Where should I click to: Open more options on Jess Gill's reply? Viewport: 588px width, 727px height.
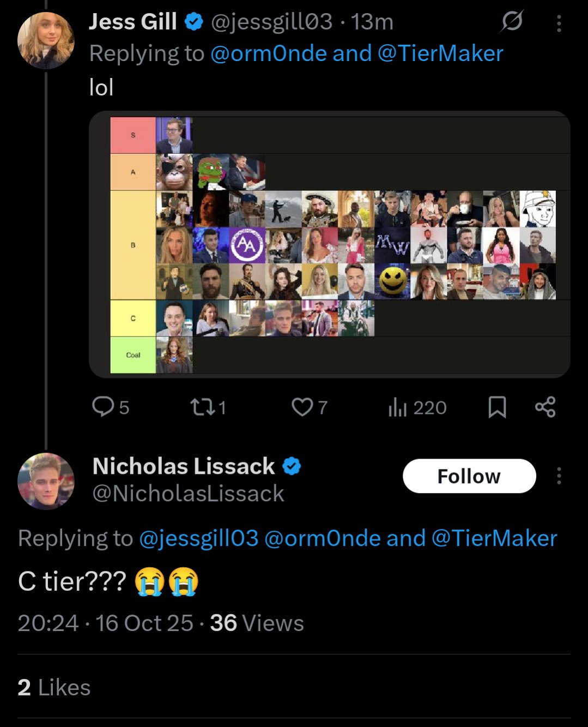559,23
